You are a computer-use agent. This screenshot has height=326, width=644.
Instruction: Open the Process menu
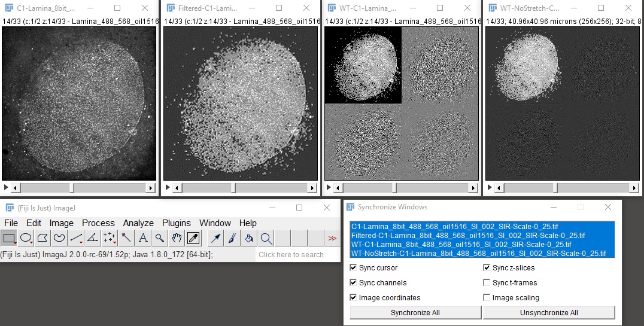[98, 223]
